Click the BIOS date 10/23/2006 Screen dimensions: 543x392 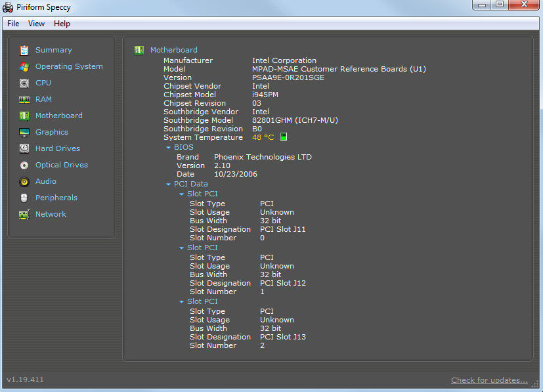pos(236,174)
